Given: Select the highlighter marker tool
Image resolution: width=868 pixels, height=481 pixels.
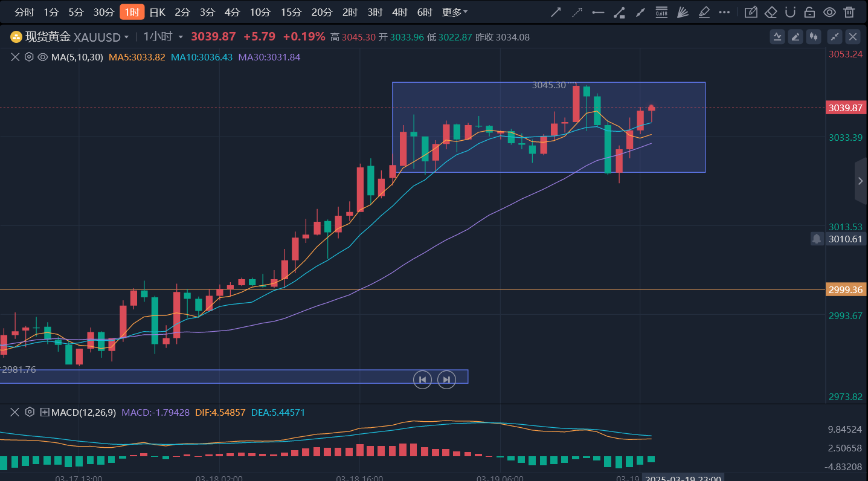Looking at the screenshot, I should pyautogui.click(x=704, y=12).
